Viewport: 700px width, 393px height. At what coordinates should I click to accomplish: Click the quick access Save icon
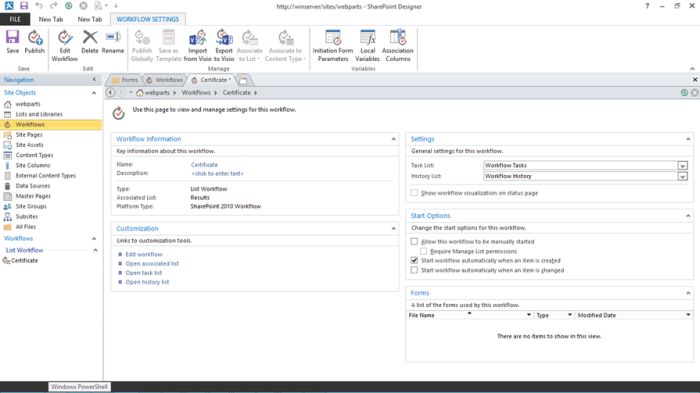pyautogui.click(x=24, y=6)
